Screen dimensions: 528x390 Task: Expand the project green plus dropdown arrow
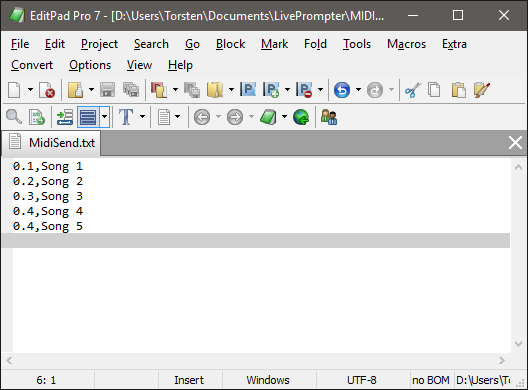tap(287, 90)
